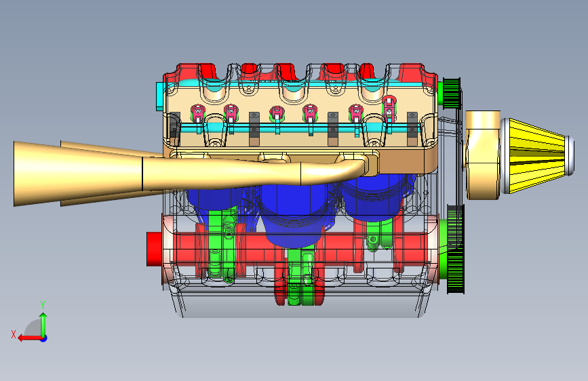Image resolution: width=588 pixels, height=381 pixels.
Task: Pick the center green connecting rod at the bottom
Action: tap(300, 276)
